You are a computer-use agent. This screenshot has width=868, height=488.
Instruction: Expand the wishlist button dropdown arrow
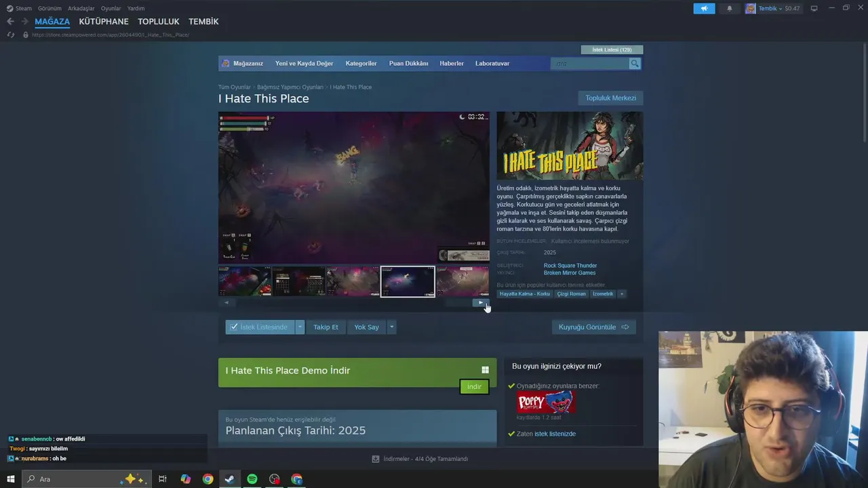300,327
